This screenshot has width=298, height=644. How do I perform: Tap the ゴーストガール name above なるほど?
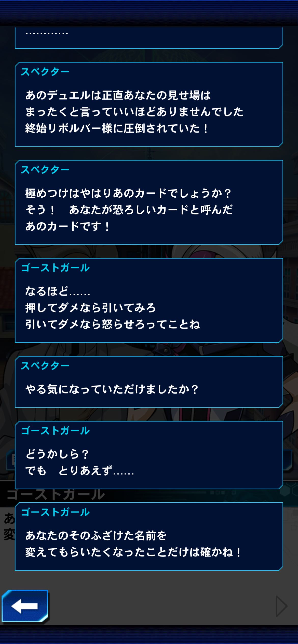coord(55,268)
